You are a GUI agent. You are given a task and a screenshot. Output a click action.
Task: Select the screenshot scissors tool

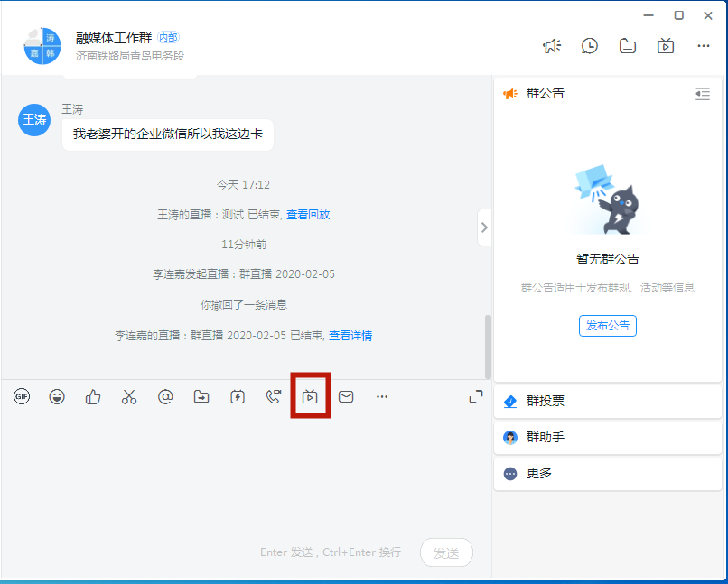tap(129, 396)
